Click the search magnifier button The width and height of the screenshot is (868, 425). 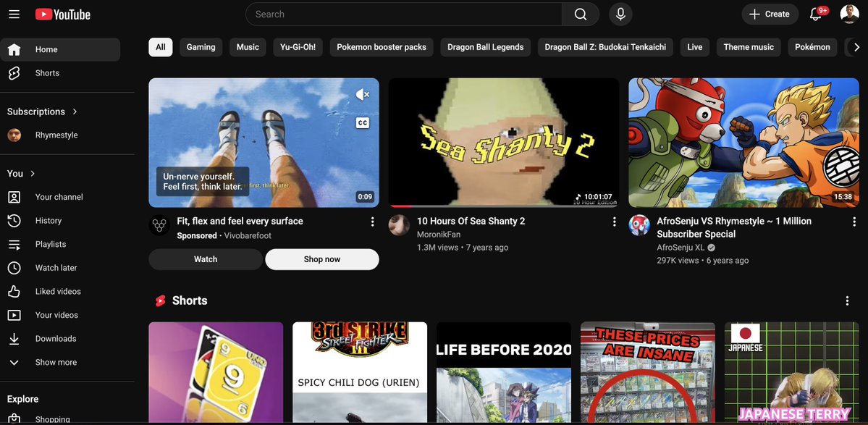tap(580, 14)
